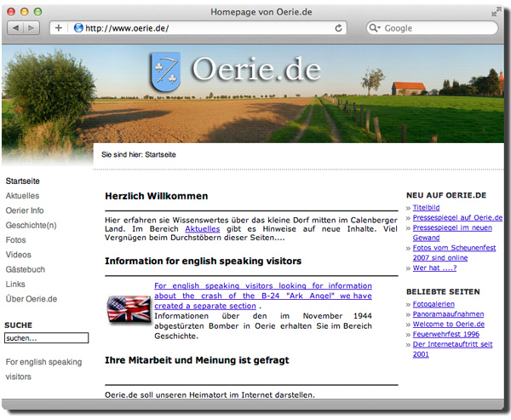Open 'Fotos vom Scheunenfest 2007 sind online'

[454, 253]
